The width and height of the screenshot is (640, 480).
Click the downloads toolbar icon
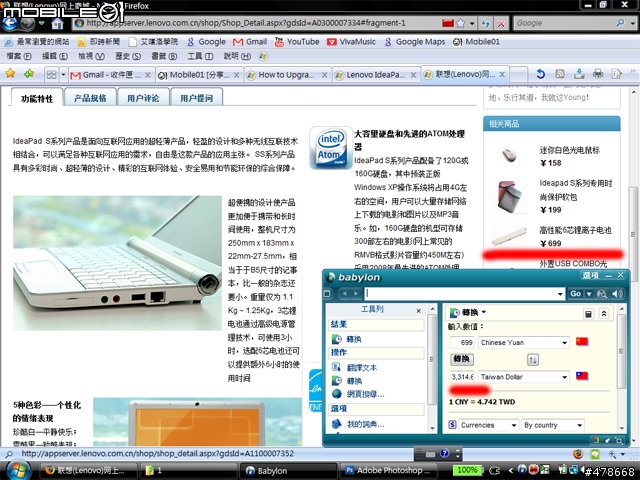click(579, 74)
